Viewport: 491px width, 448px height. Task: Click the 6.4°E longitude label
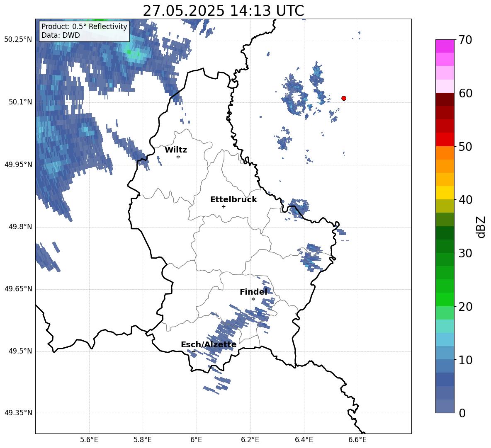click(x=304, y=440)
